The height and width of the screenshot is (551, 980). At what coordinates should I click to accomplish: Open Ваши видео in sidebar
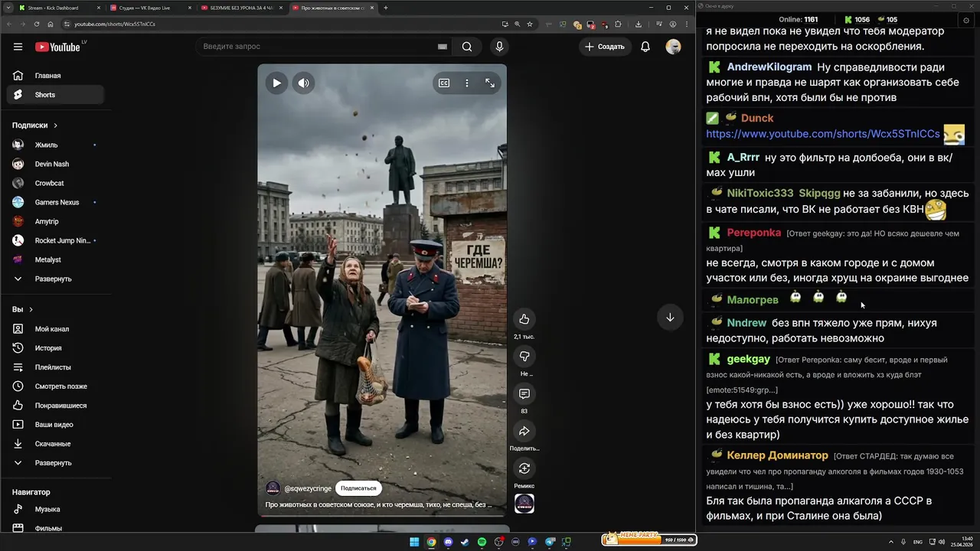coord(55,425)
